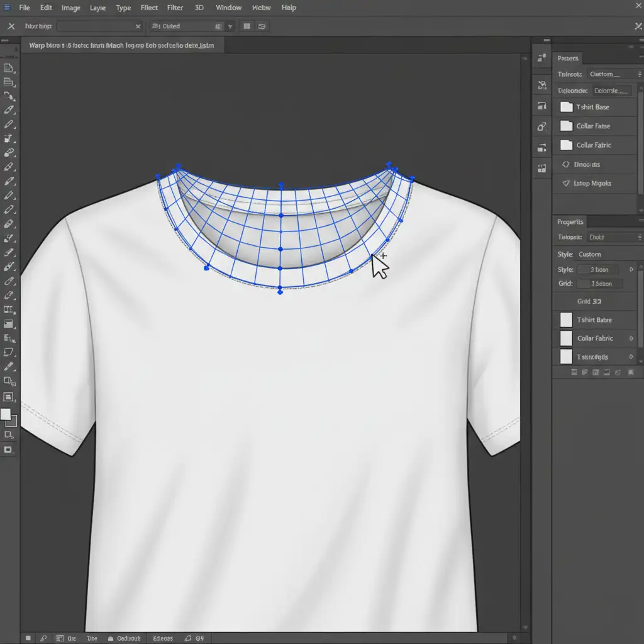Click the topmost tool in the left toolbar
The height and width of the screenshot is (644, 644).
[9, 68]
